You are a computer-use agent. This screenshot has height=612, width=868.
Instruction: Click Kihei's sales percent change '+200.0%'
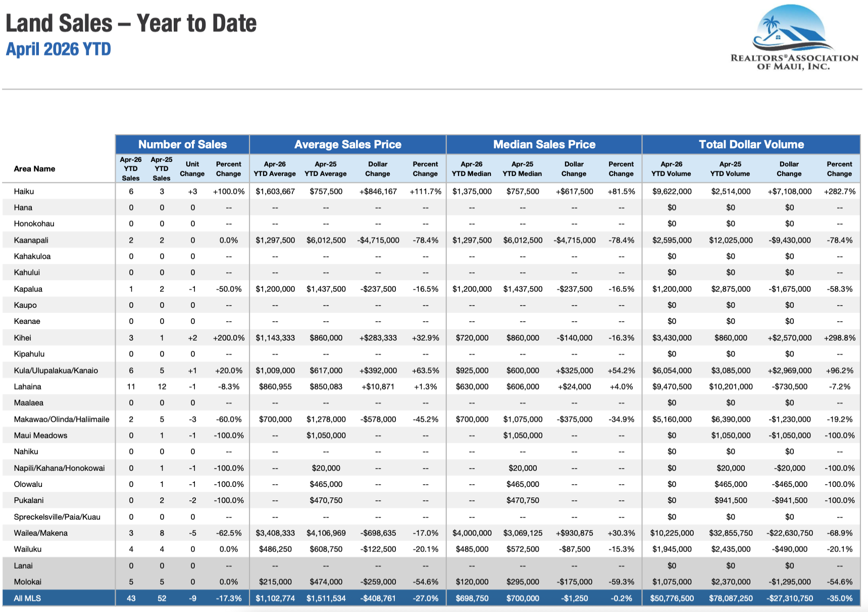tap(228, 338)
